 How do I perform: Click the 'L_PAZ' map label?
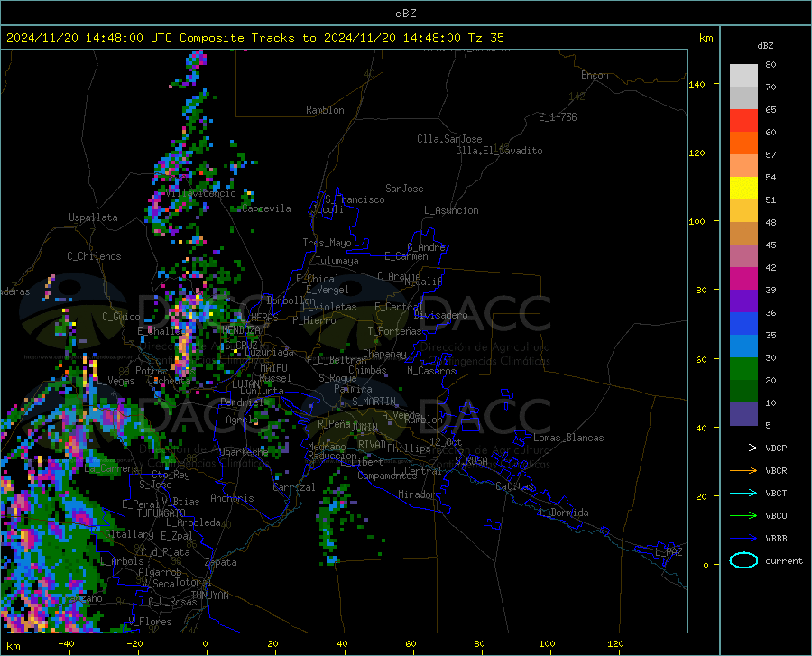669,552
